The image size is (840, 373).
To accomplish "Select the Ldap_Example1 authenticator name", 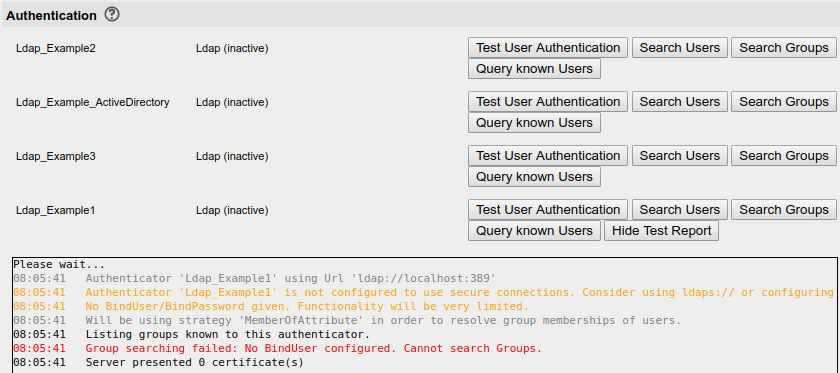I will tap(56, 211).
